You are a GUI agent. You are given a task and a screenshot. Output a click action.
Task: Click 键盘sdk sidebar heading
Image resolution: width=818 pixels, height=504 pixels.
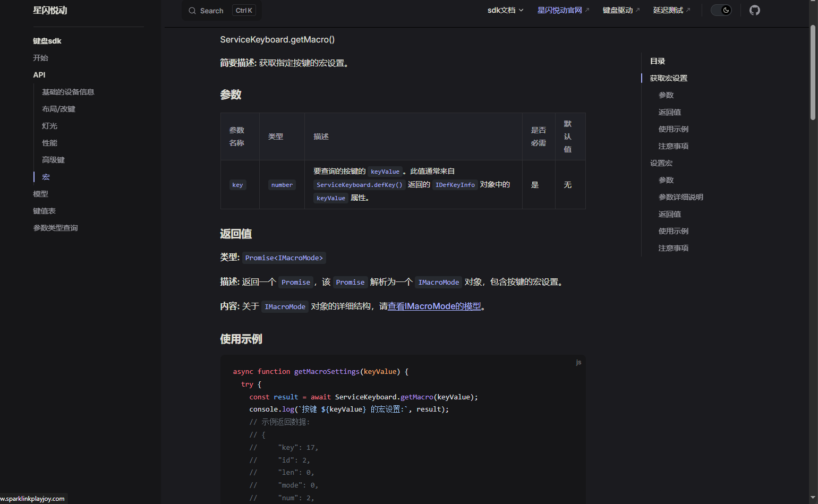(x=47, y=41)
